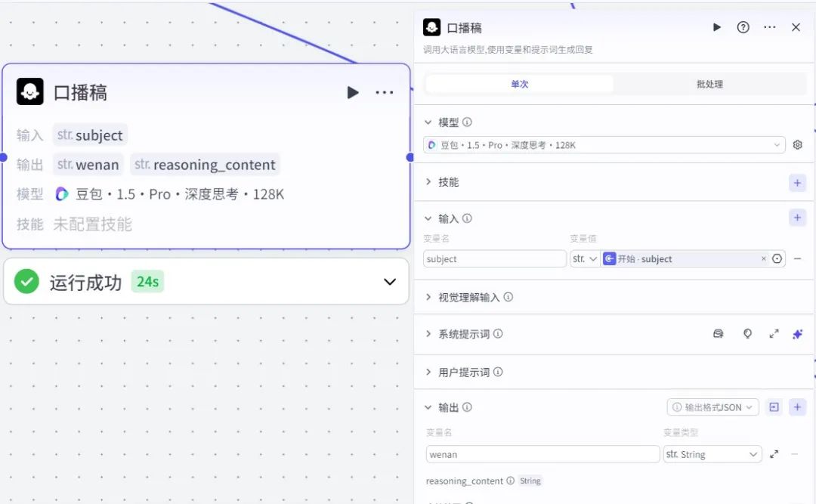Viewport: 816px width, 504px height.
Task: Click info icon next to 输出 label
Action: [467, 407]
